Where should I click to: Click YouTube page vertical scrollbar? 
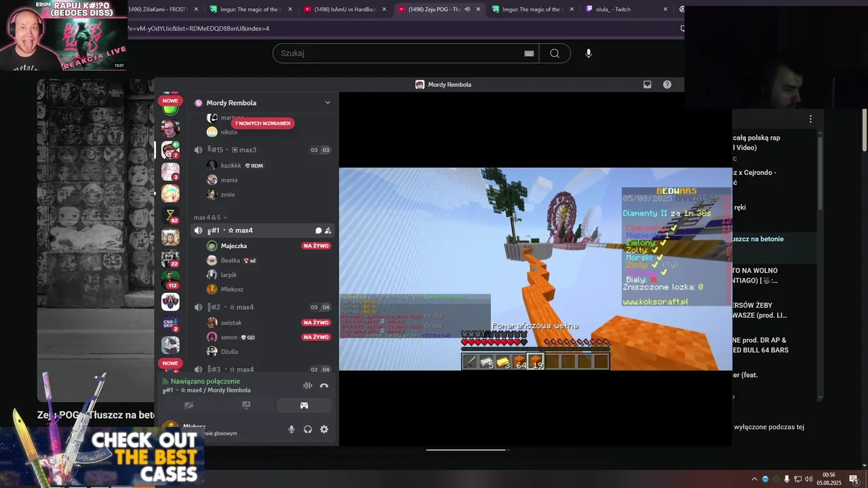[865, 130]
